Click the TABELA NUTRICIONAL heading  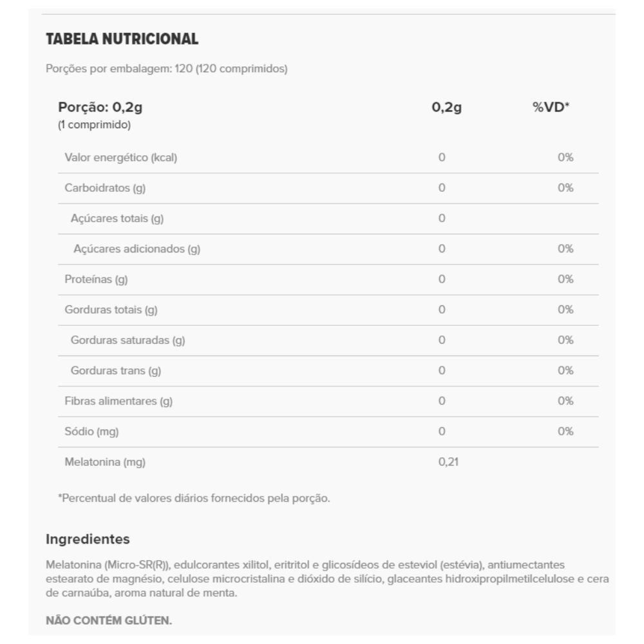[122, 40]
